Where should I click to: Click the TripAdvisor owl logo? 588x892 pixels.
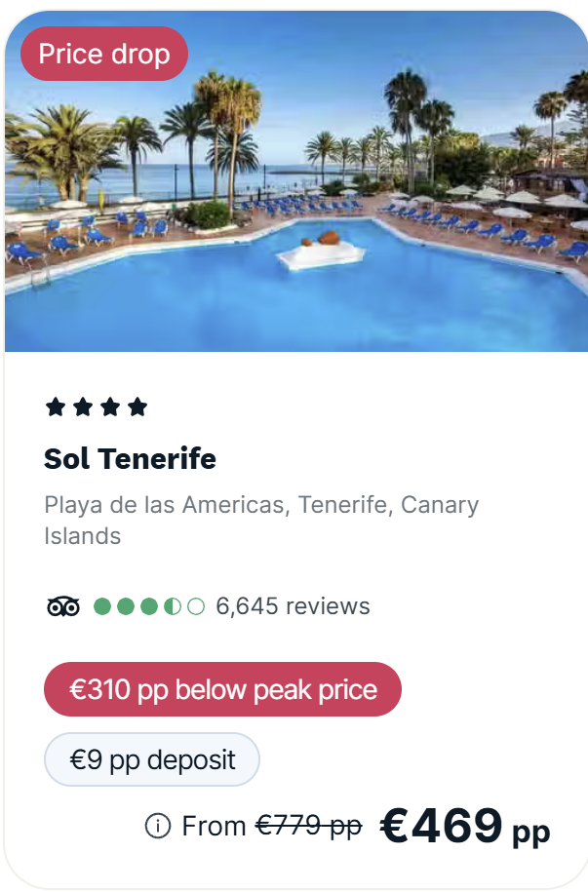tap(63, 606)
